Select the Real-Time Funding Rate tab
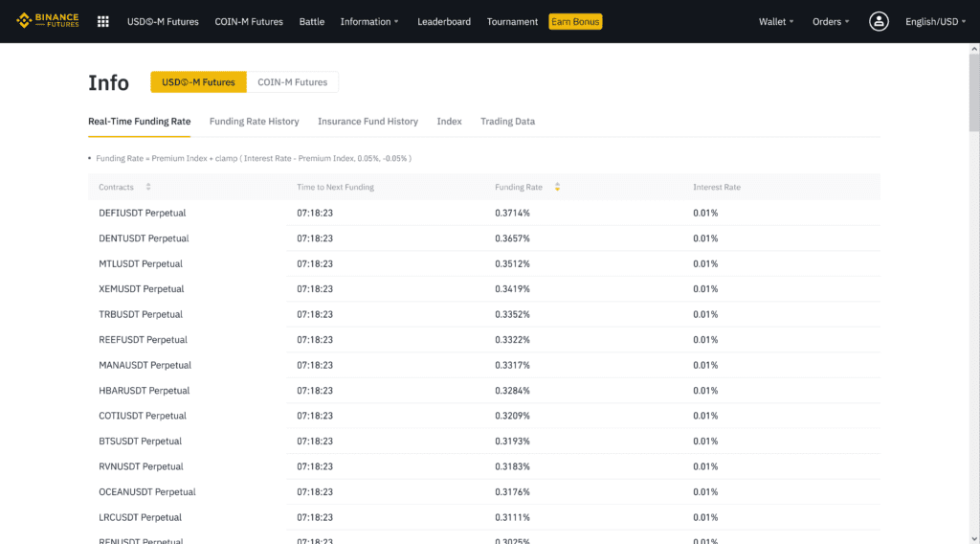 (x=139, y=122)
